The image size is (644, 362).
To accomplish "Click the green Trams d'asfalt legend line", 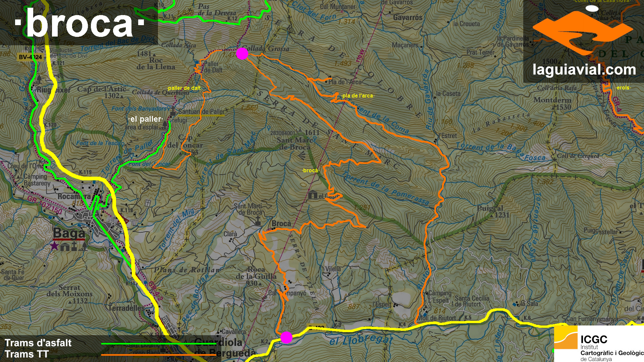I will click(158, 344).
